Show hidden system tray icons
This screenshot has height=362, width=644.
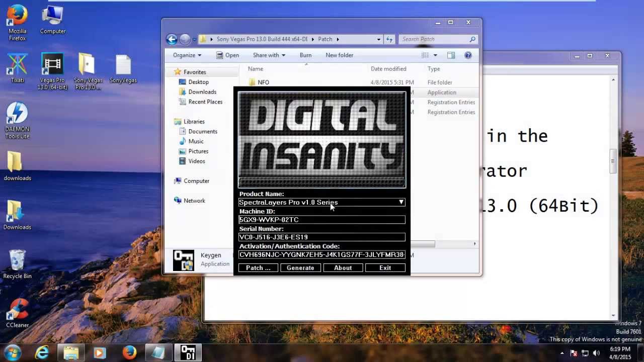click(x=562, y=353)
